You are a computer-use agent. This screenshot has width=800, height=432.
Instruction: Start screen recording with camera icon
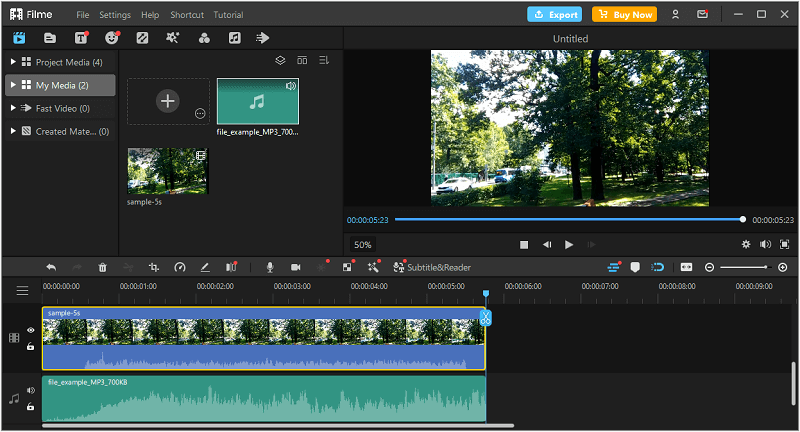click(295, 267)
